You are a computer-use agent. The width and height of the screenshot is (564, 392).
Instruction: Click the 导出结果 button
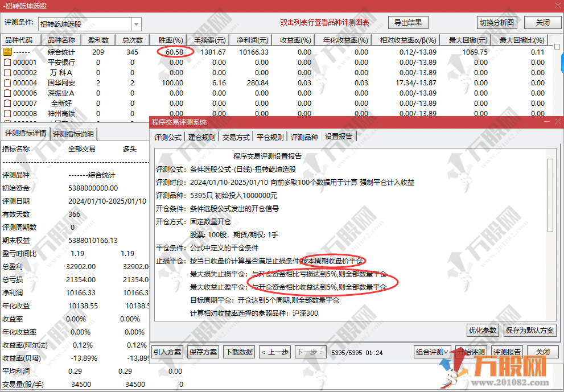click(x=408, y=22)
